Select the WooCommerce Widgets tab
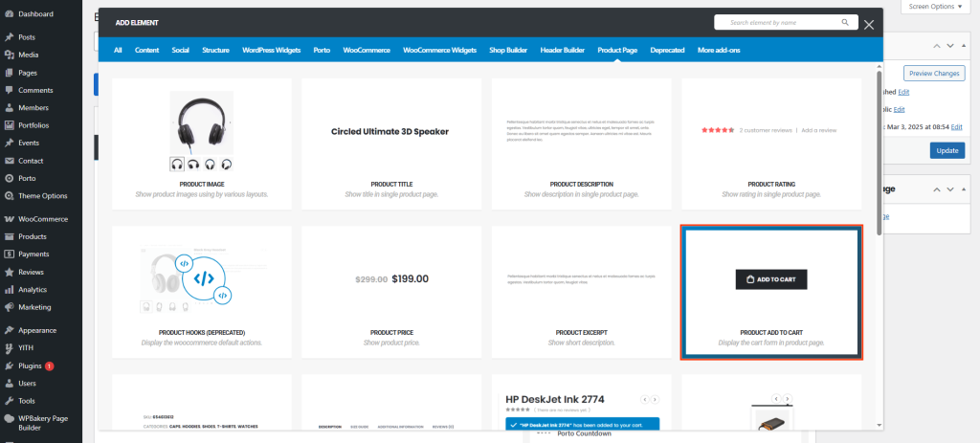Viewport: 980px width, 443px height. coord(439,50)
